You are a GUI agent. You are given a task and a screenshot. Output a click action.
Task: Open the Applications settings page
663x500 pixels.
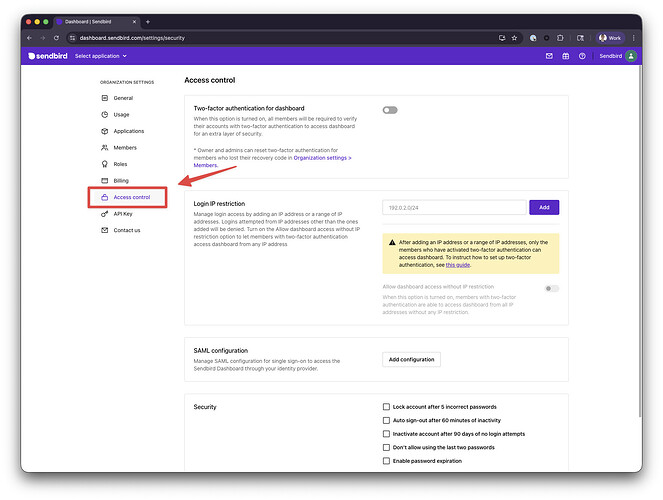click(x=129, y=131)
